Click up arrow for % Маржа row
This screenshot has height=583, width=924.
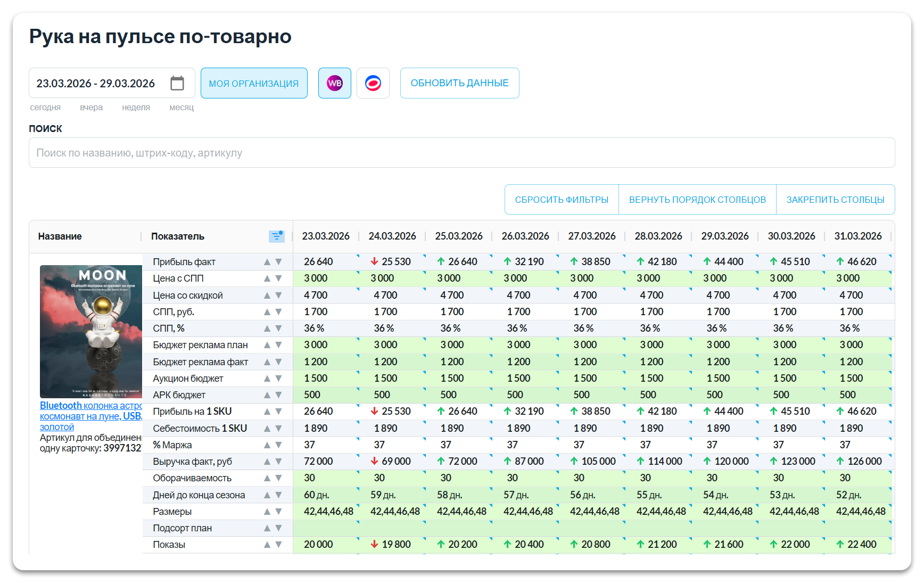pyautogui.click(x=267, y=445)
